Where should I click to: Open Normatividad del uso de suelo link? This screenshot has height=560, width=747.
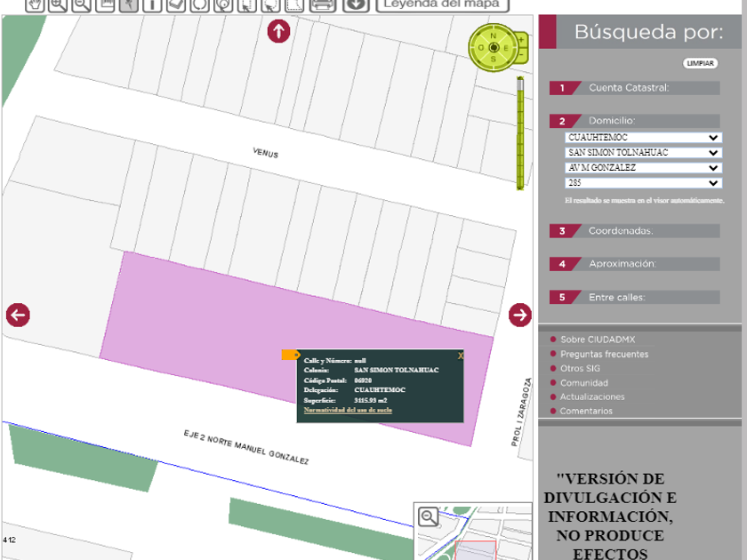pyautogui.click(x=348, y=410)
